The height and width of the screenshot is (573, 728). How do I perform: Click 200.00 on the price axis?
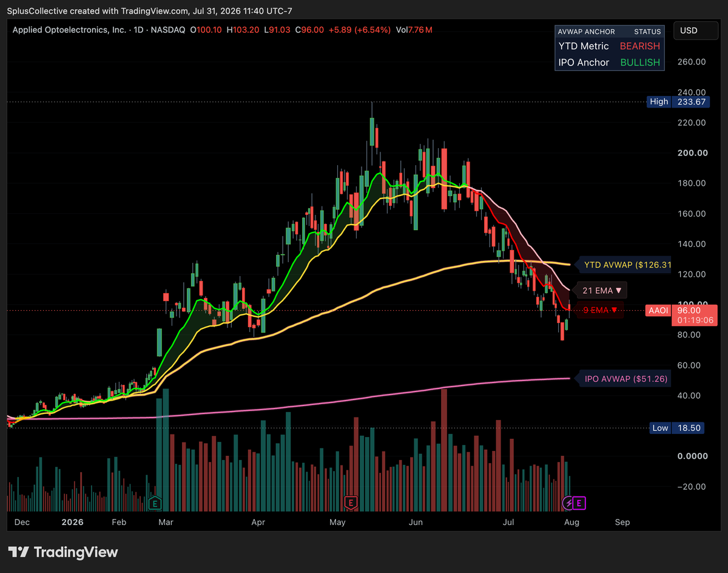[692, 153]
